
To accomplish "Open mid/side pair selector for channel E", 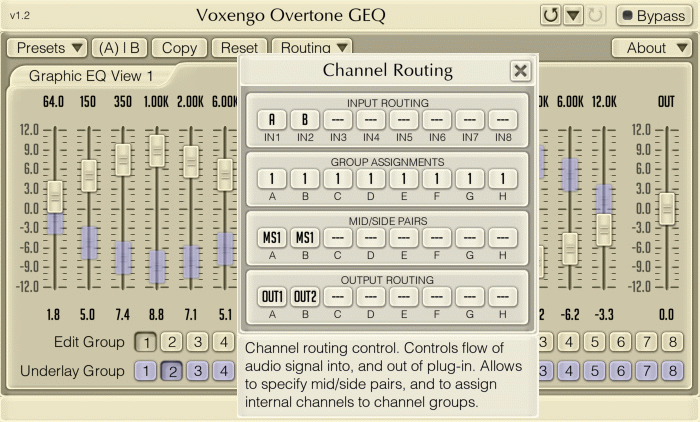I will point(404,238).
